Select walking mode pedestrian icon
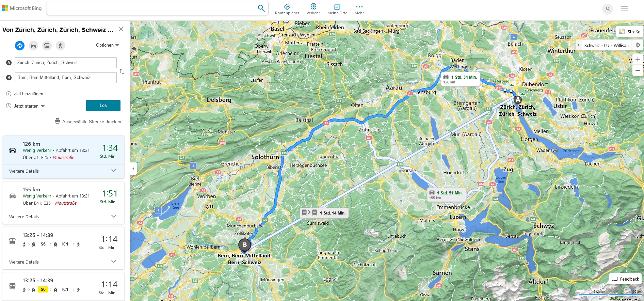 coord(61,45)
